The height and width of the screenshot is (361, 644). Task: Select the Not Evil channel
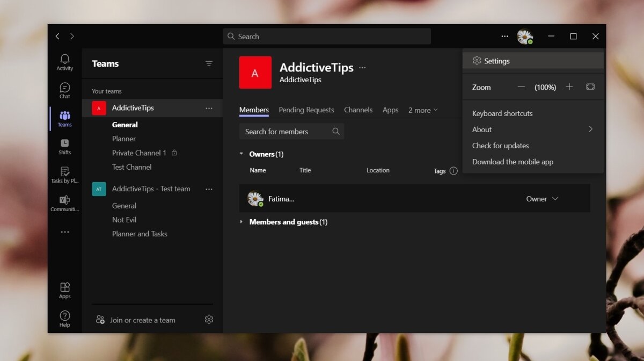pos(124,219)
